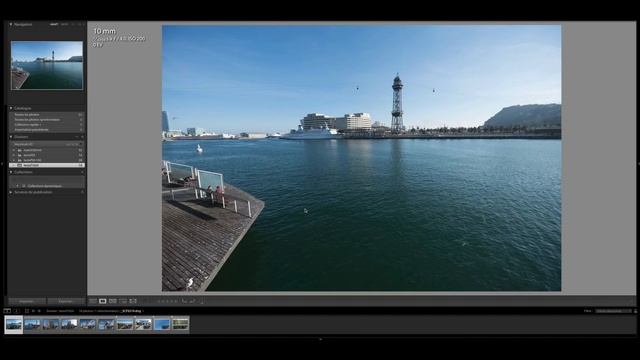
Task: Select the highlighted folder in Dossiers
Action: [47, 165]
